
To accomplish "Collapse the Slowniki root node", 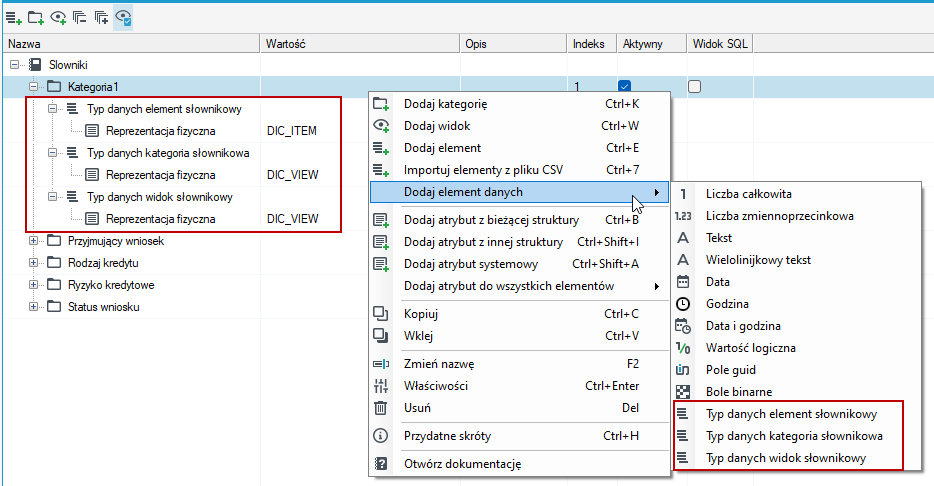I will click(14, 64).
